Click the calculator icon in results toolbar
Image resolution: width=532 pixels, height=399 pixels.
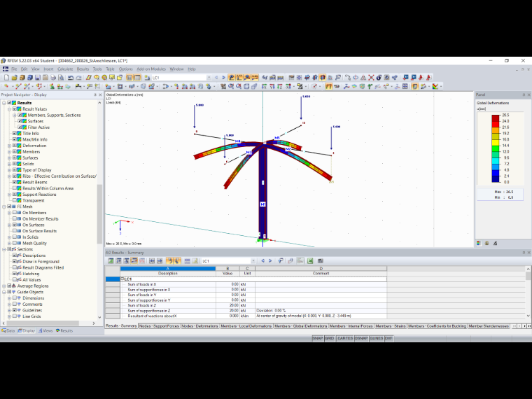tap(321, 261)
